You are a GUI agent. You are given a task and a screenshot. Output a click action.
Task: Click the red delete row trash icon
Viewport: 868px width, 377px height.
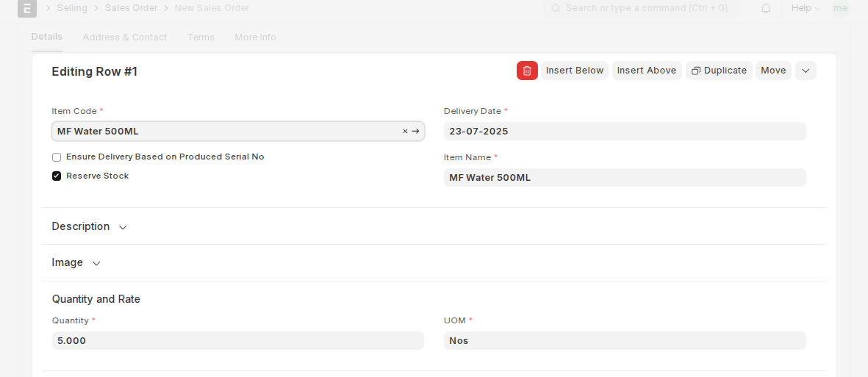(527, 71)
